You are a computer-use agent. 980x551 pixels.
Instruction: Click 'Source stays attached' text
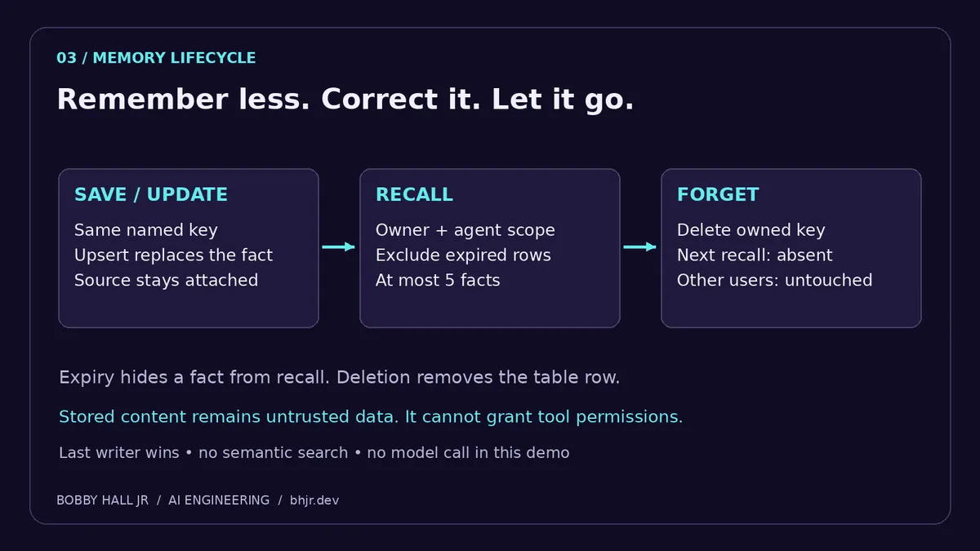click(x=166, y=280)
